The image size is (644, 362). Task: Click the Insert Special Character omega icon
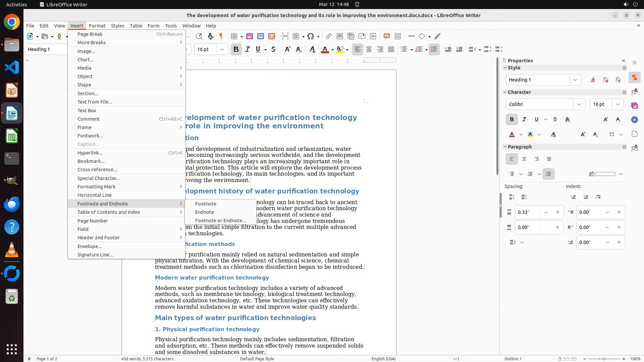[311, 36]
